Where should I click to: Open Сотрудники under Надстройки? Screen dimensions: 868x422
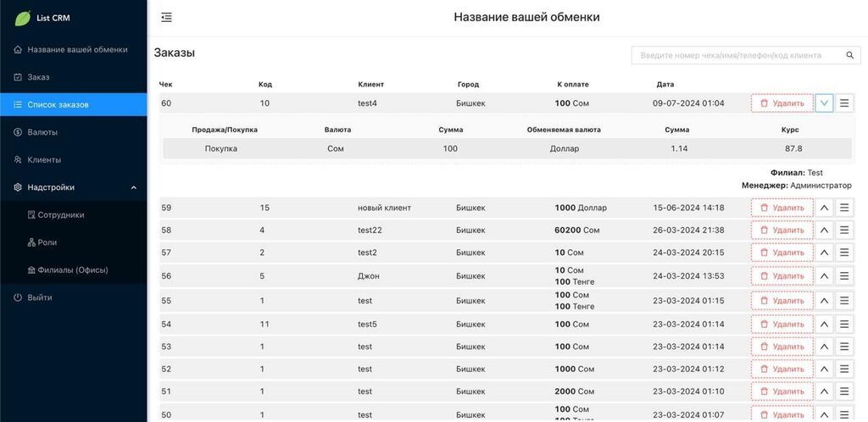pyautogui.click(x=61, y=215)
